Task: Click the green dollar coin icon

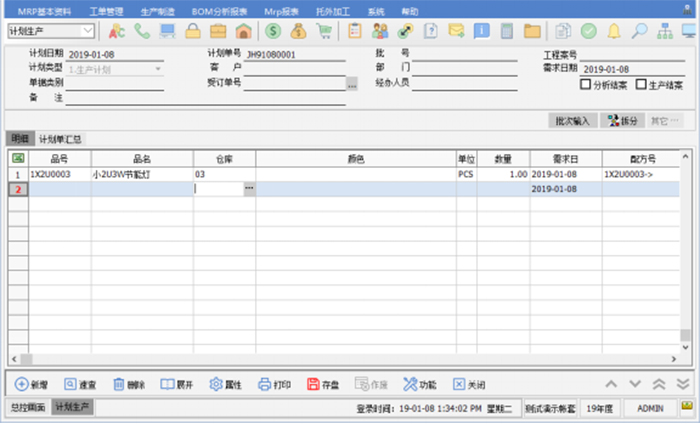Action: click(x=272, y=31)
